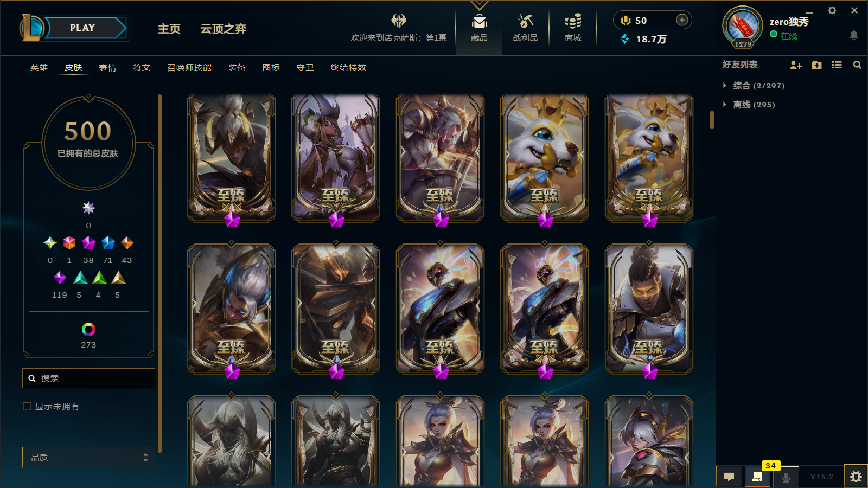This screenshot has height=488, width=868.
Task: Click the bug report icon
Action: pos(856,477)
